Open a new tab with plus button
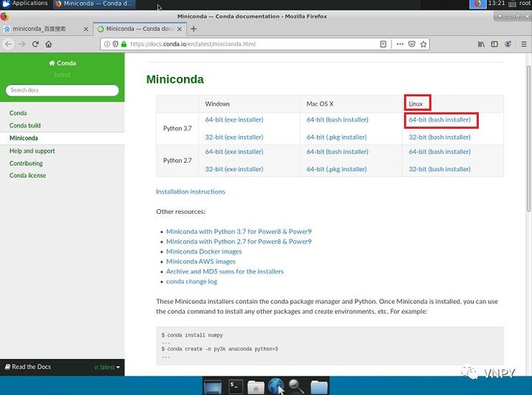The image size is (532, 395). coord(194,29)
